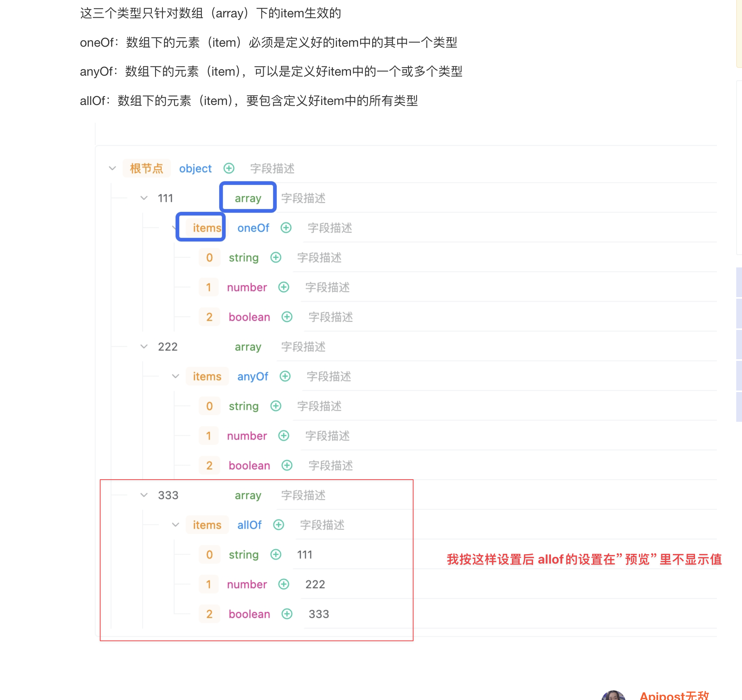Click the number type label for item 1 in 333
Image resolution: width=742 pixels, height=700 pixels.
247,583
